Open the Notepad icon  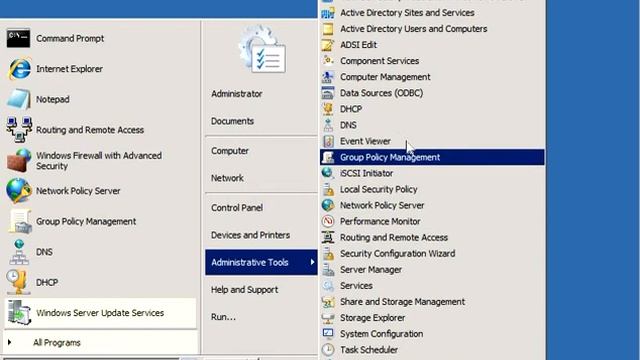click(x=19, y=99)
